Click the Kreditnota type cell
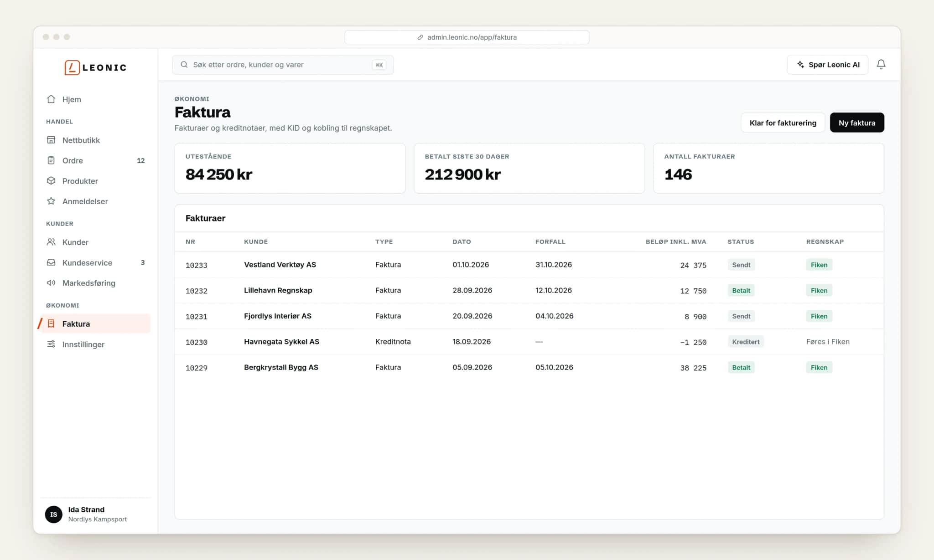This screenshot has height=560, width=934. (393, 342)
